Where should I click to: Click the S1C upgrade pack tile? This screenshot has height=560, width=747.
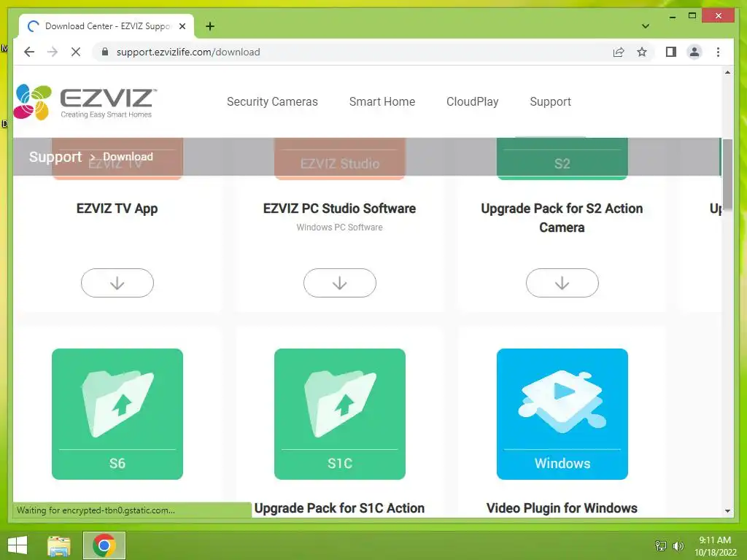tap(340, 414)
